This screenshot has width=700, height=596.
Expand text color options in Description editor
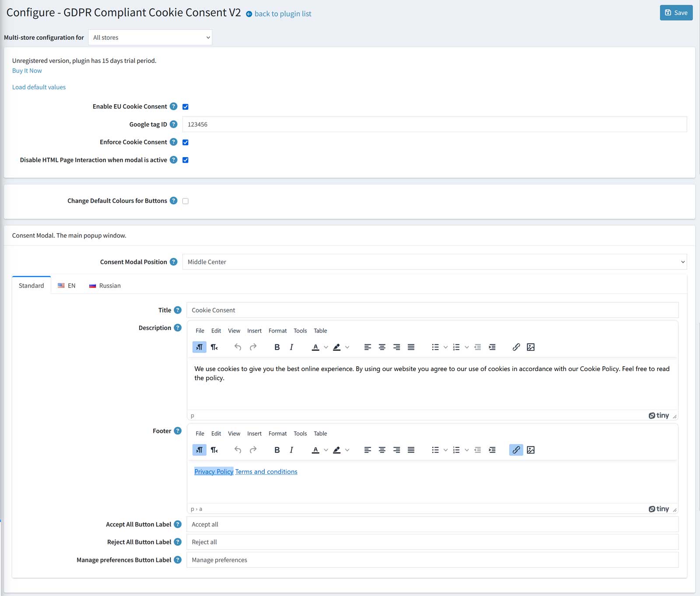[x=326, y=347]
